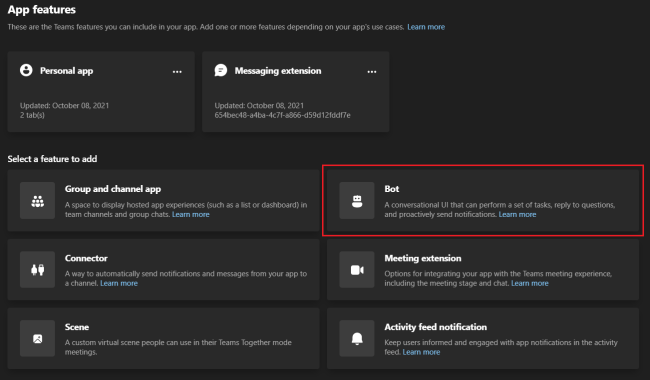Open Learn more link for Bot
Screen dimensions: 650x380
[517, 214]
